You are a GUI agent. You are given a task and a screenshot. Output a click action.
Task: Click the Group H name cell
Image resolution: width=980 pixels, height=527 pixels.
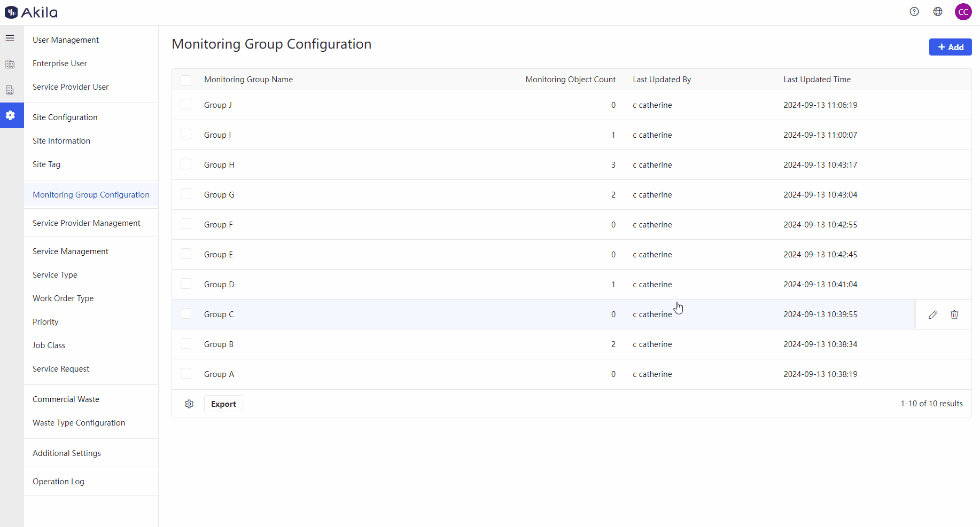click(219, 165)
